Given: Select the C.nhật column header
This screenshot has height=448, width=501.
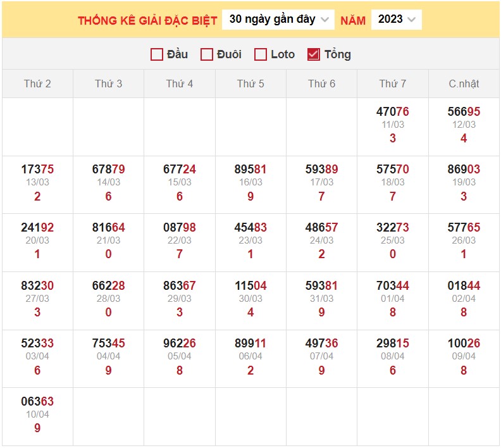Looking at the screenshot, I should (x=464, y=84).
